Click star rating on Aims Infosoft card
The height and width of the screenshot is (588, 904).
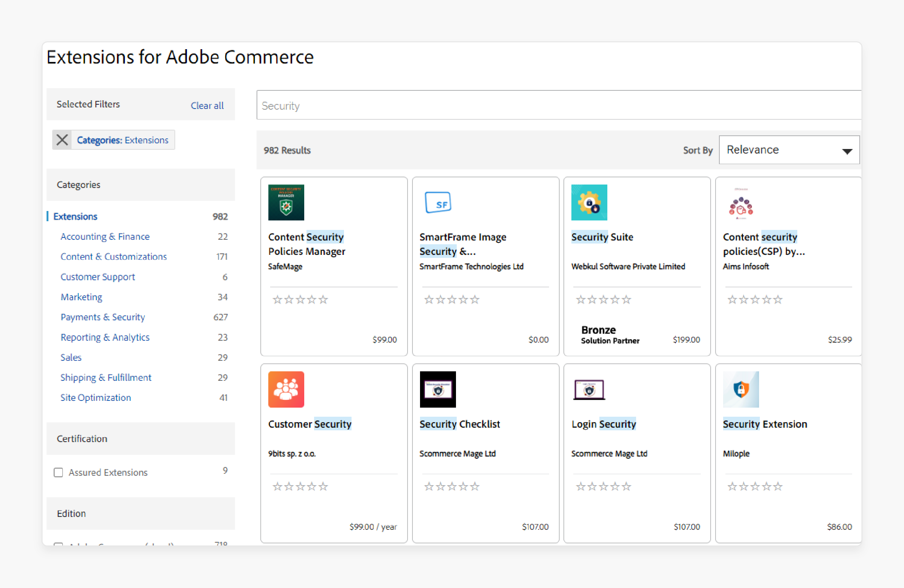(755, 299)
